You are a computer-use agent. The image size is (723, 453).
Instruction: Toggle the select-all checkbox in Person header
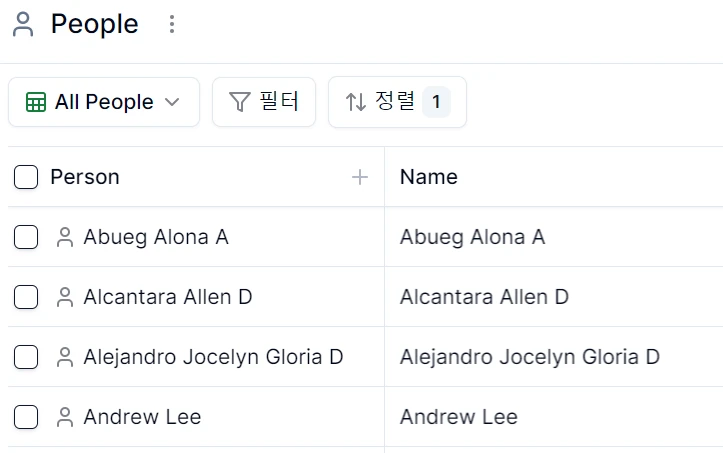[x=26, y=177]
